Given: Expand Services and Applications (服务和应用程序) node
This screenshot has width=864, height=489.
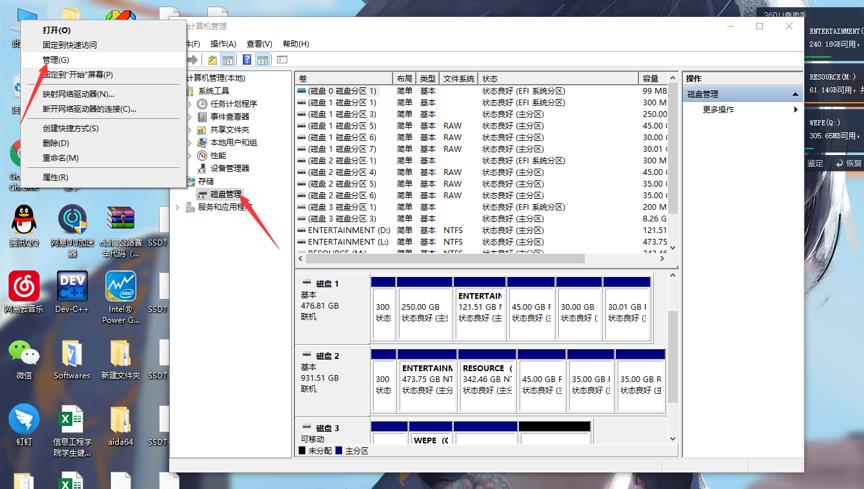Looking at the screenshot, I should click(x=178, y=207).
